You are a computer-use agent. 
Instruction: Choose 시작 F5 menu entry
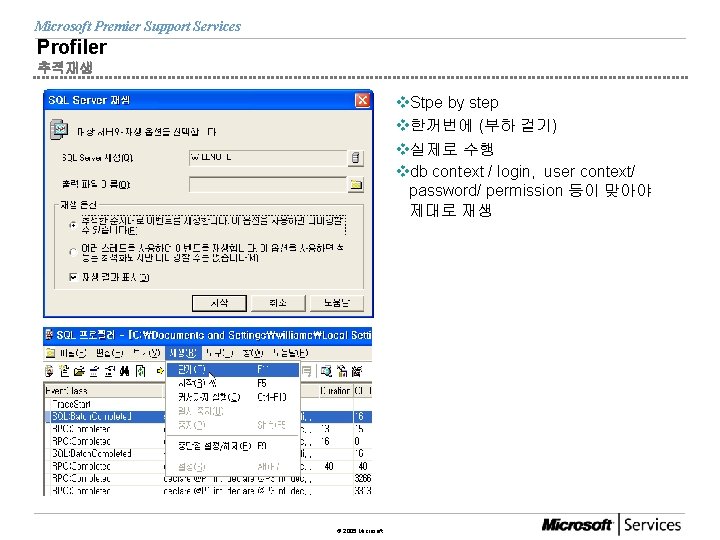pos(232,383)
